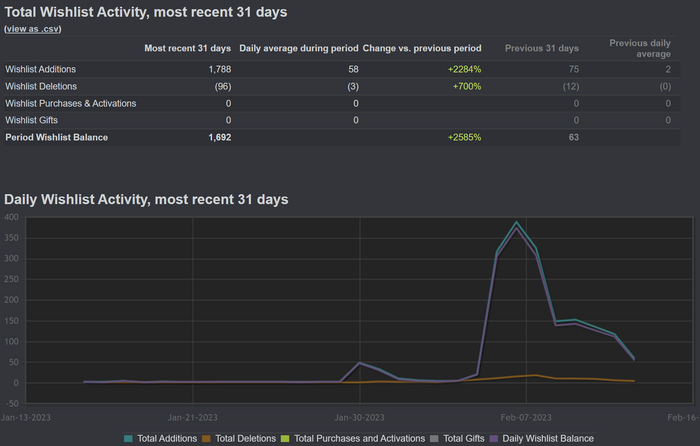Screen dimensions: 700x446
Task: Click the 75 previous additions value
Action: click(574, 69)
